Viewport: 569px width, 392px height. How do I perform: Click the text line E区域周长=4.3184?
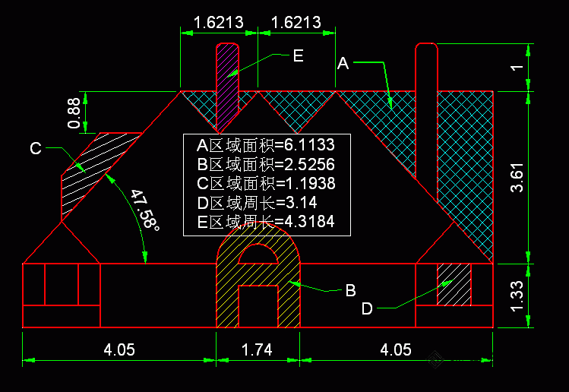(266, 221)
